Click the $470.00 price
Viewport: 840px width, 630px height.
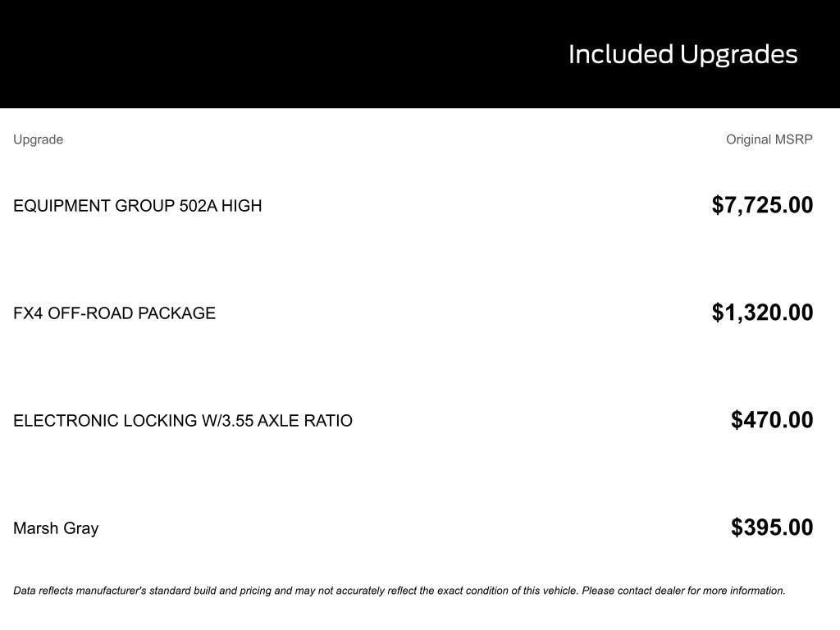(772, 420)
